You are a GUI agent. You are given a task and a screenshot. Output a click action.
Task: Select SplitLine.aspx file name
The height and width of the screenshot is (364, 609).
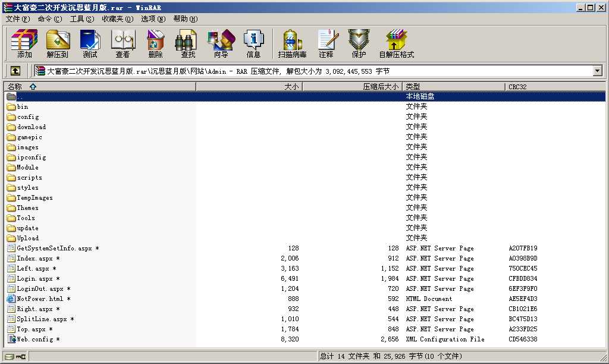point(45,319)
